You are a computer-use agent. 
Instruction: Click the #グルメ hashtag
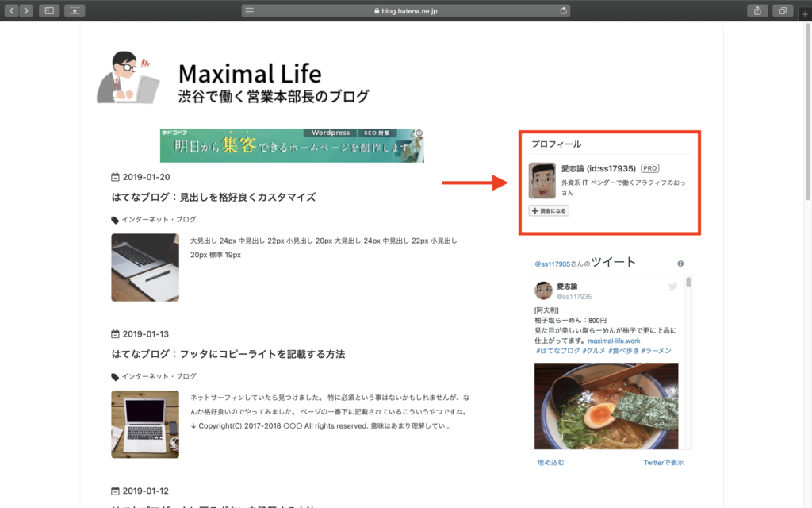594,351
